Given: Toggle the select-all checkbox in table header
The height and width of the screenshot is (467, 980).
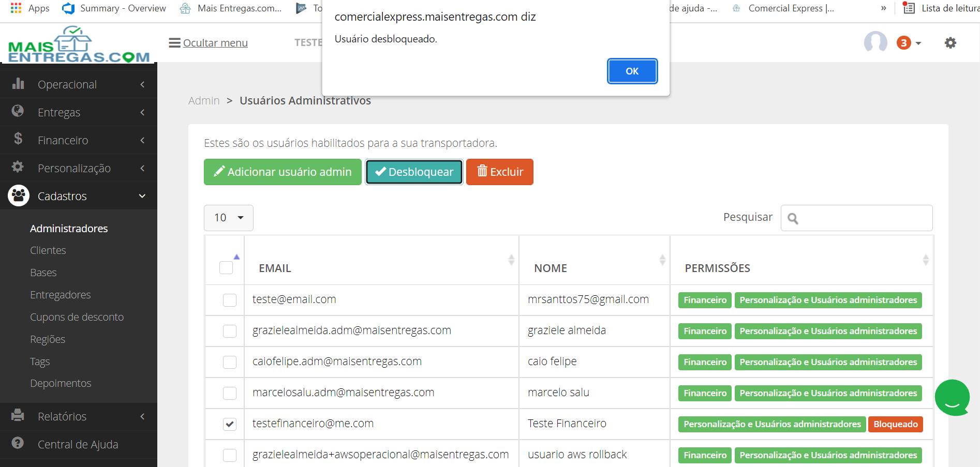Looking at the screenshot, I should (226, 268).
